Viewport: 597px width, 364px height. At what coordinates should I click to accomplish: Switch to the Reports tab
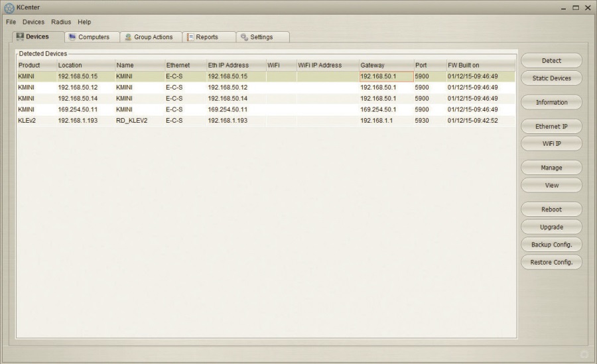tap(209, 37)
